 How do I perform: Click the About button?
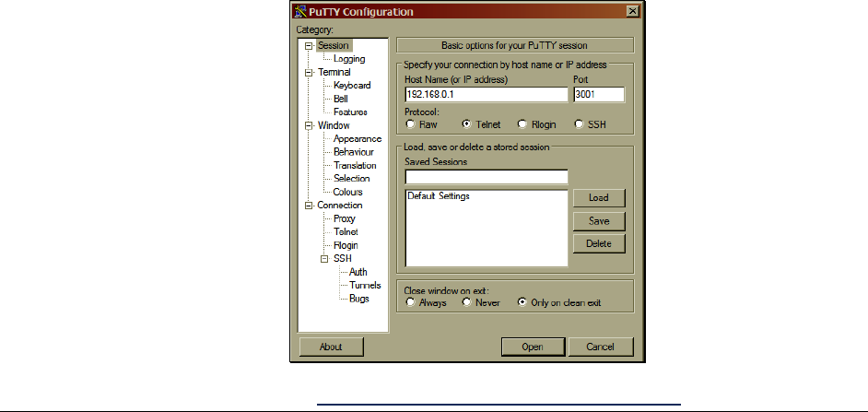click(x=331, y=347)
